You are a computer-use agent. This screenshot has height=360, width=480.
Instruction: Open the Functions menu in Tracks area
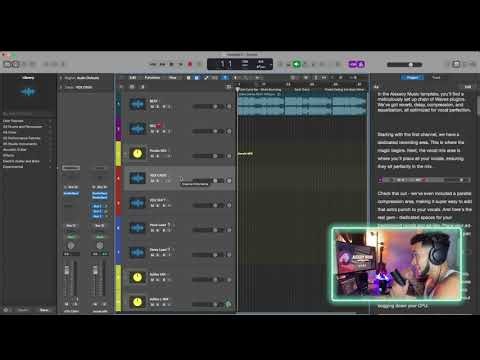pos(152,78)
